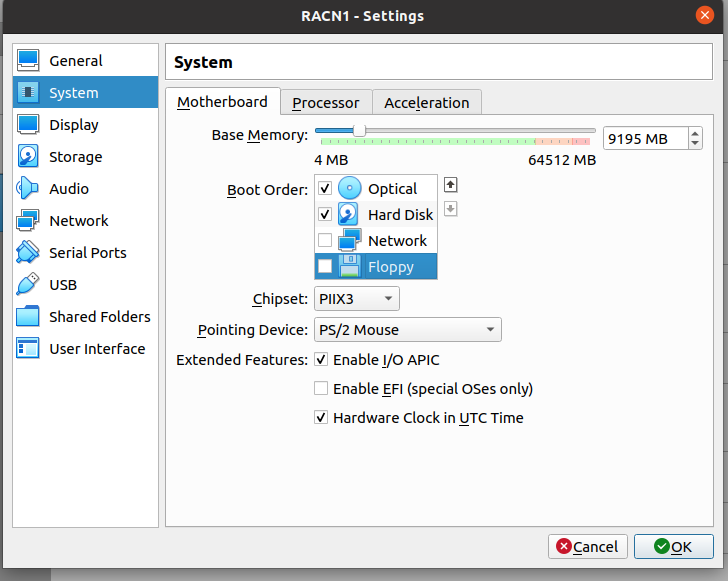Screen dimensions: 728x581
Task: Open the General settings category
Action: pos(85,60)
